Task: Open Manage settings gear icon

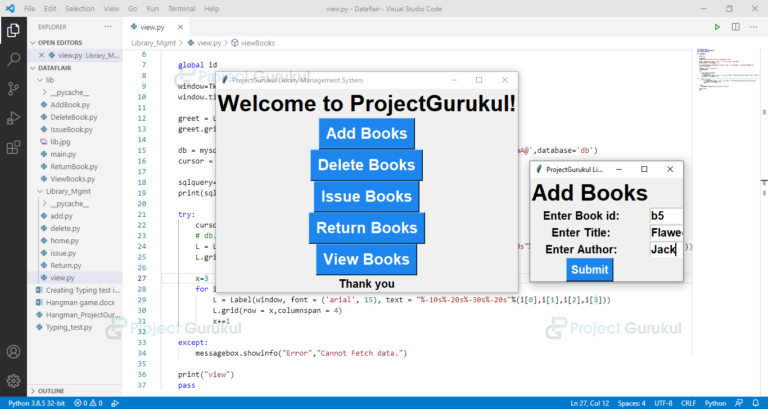Action: 13,380
